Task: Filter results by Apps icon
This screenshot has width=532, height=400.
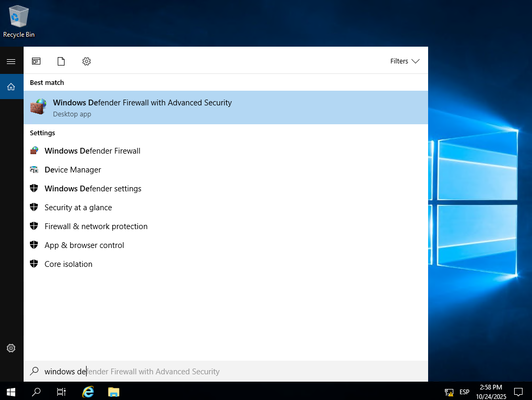Action: pos(36,61)
